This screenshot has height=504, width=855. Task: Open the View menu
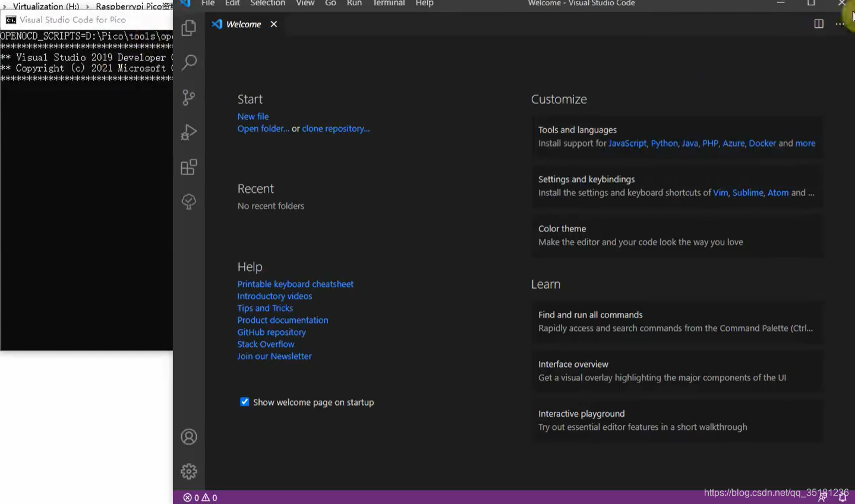(x=305, y=3)
